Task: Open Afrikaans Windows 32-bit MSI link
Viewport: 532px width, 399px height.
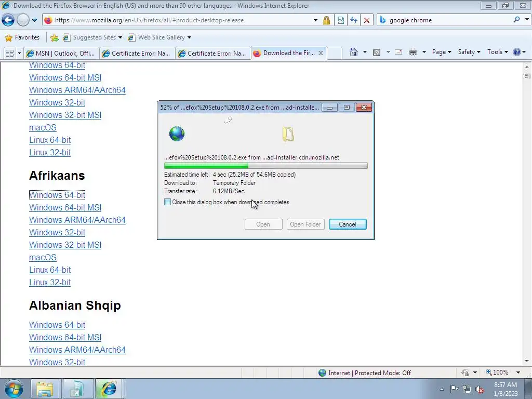Action: [x=65, y=245]
